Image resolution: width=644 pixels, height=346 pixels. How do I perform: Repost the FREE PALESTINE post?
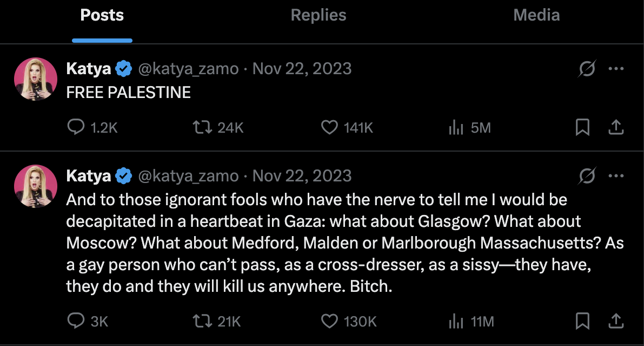coord(201,127)
